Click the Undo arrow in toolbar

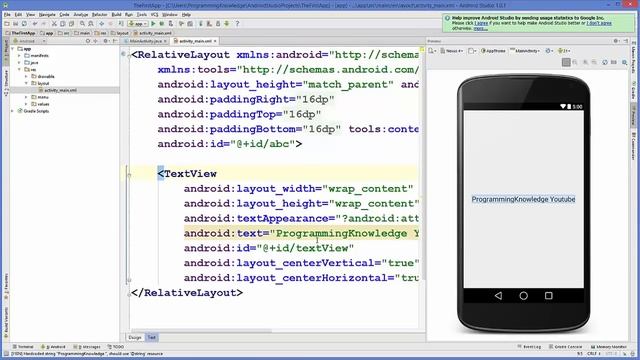[35, 24]
